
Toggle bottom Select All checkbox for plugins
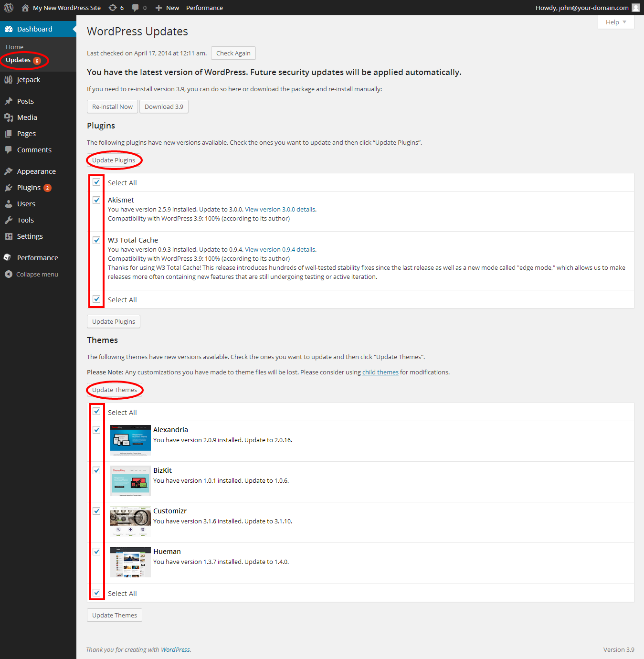pyautogui.click(x=96, y=299)
